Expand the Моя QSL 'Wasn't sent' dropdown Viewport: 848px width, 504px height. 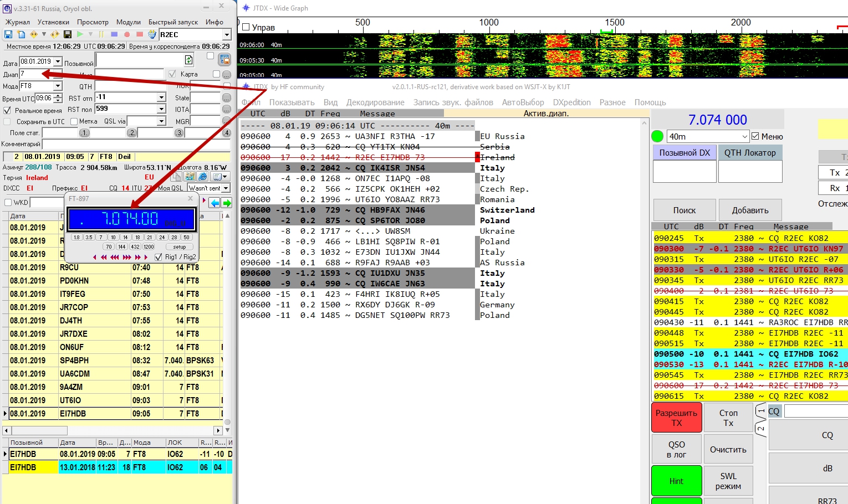[226, 188]
